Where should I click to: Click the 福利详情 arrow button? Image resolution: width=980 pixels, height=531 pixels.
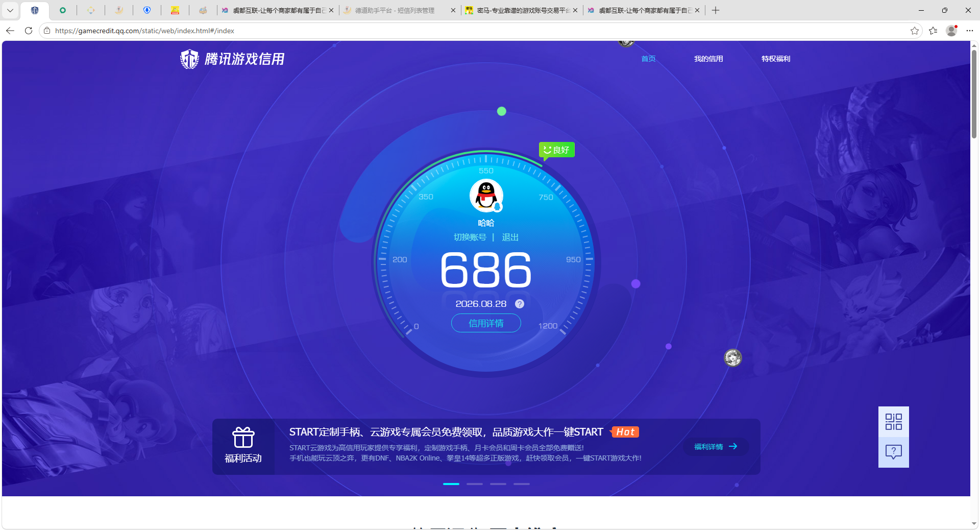pos(716,447)
